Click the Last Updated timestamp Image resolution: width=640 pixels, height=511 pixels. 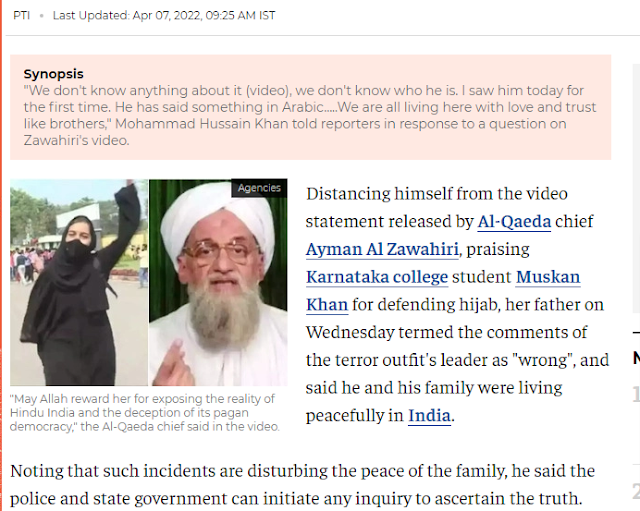[164, 16]
